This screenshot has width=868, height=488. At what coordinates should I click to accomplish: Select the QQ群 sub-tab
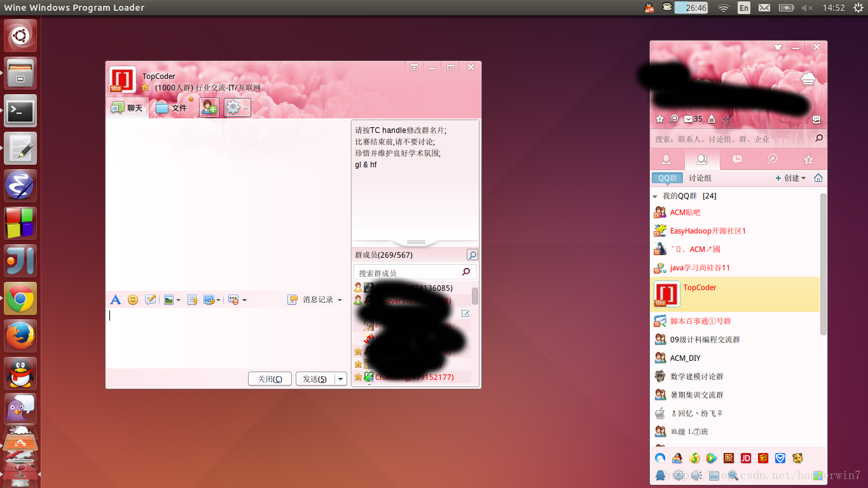(x=667, y=178)
